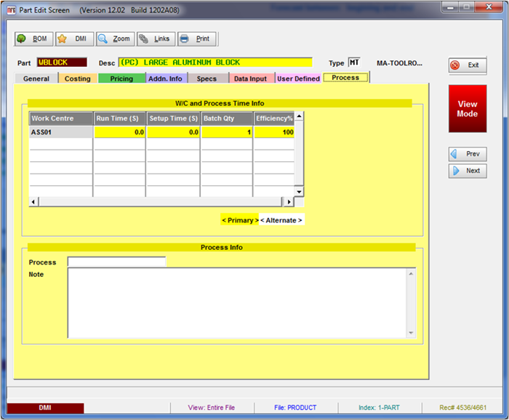This screenshot has height=420, width=509.
Task: Click the MA-TOOLRO... label
Action: click(x=399, y=63)
